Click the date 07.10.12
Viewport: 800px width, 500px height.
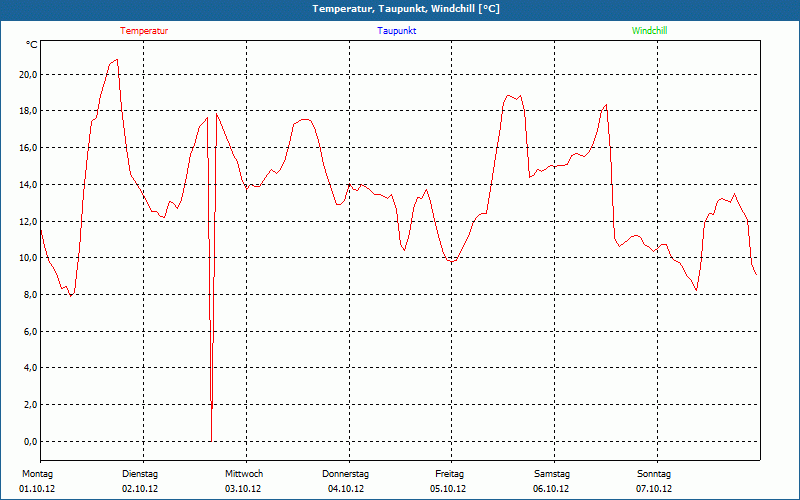[654, 489]
